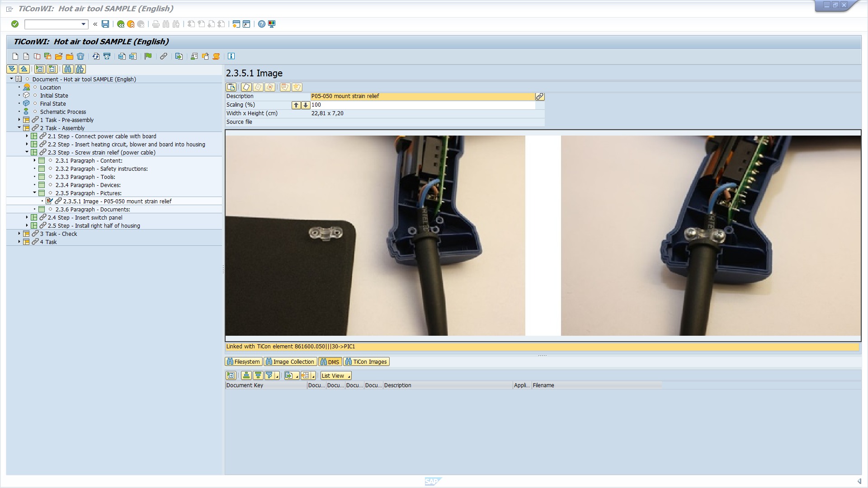
Task: Click the delete trash can icon
Action: point(80,56)
